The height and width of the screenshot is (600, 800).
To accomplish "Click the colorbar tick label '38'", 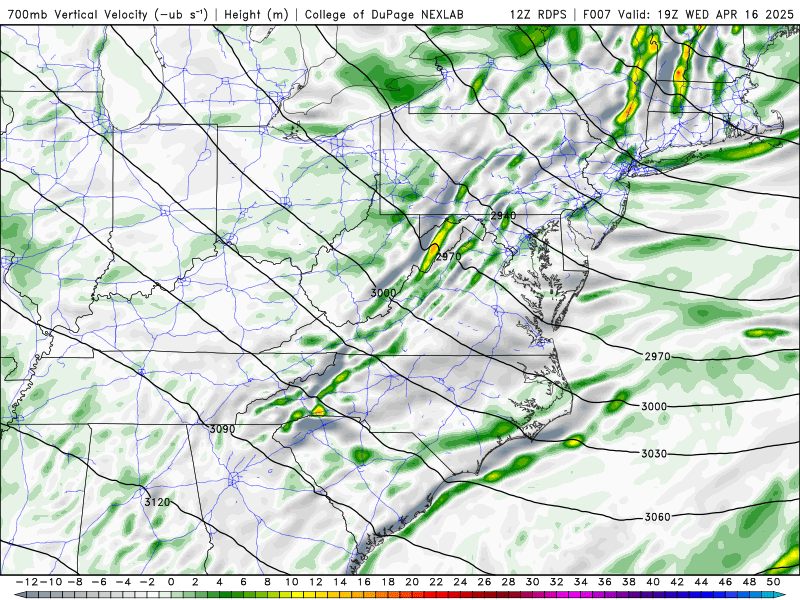I will point(629,582).
